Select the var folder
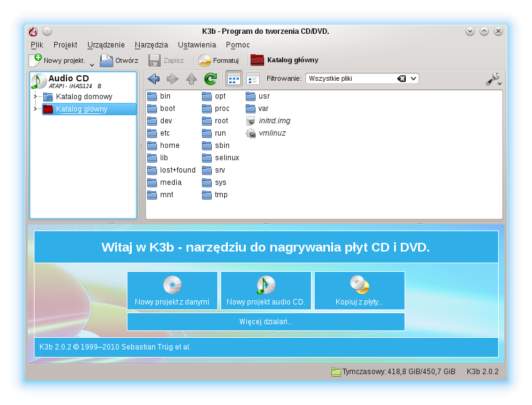The height and width of the screenshot is (405, 532). click(x=257, y=108)
